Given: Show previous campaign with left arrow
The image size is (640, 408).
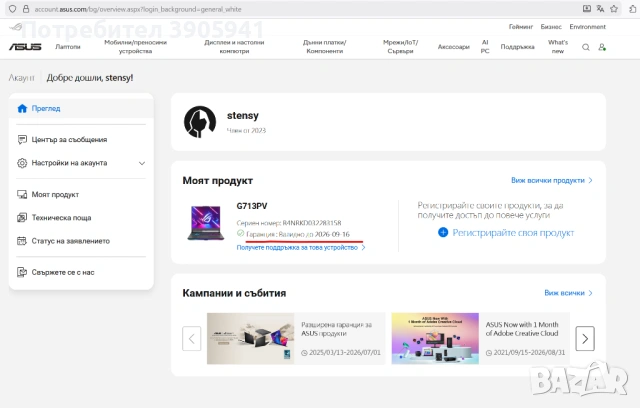Looking at the screenshot, I should (191, 338).
